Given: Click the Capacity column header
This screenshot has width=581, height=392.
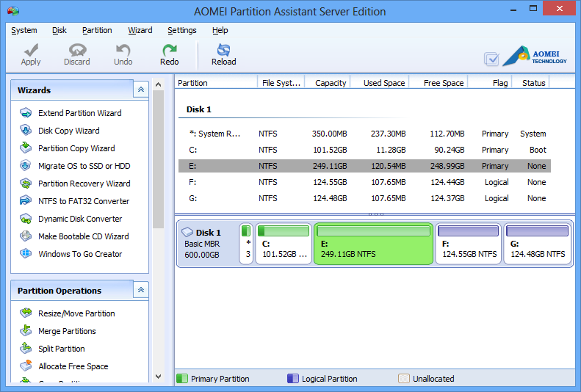Looking at the screenshot, I should click(x=328, y=83).
